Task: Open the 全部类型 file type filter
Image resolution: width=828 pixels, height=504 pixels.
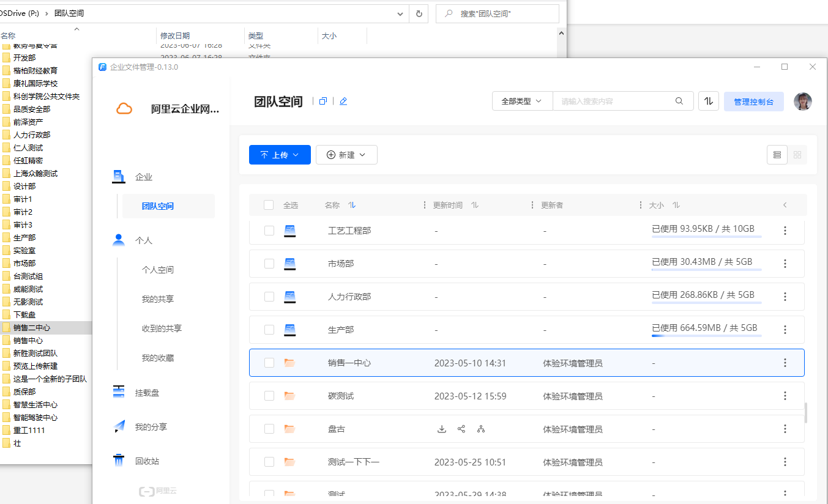Action: (522, 101)
